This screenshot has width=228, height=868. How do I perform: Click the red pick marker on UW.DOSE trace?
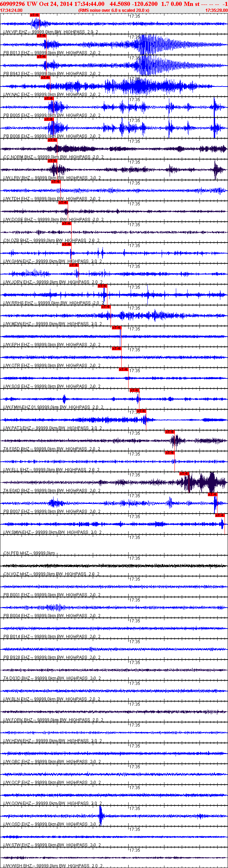click(x=63, y=203)
